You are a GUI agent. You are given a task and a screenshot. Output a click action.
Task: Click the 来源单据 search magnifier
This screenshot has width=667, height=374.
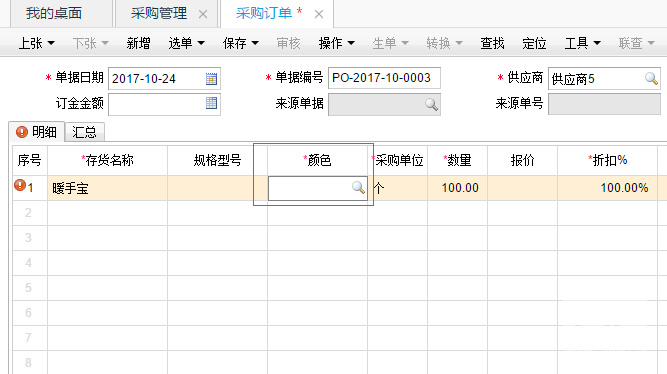(431, 104)
